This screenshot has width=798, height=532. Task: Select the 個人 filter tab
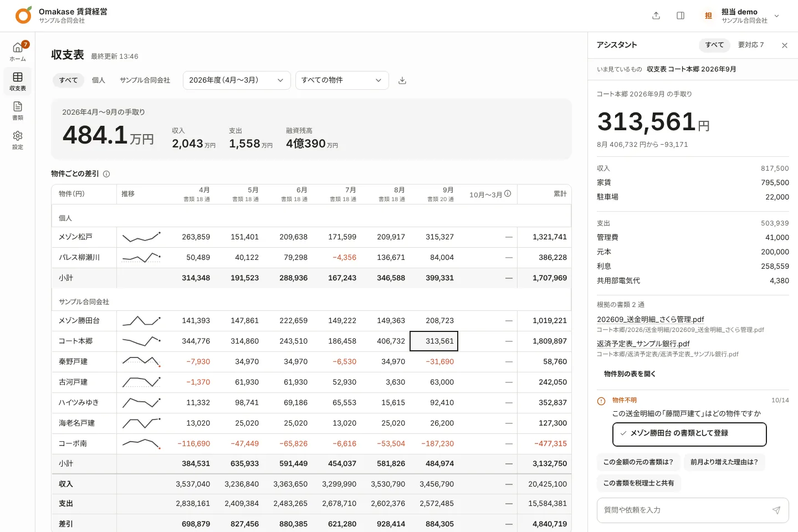pyautogui.click(x=99, y=80)
